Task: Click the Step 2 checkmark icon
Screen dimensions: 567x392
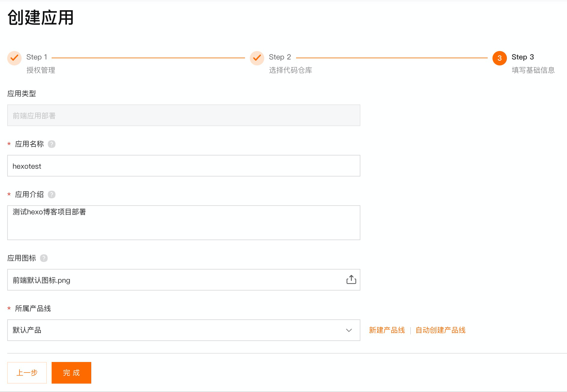Action: [257, 58]
